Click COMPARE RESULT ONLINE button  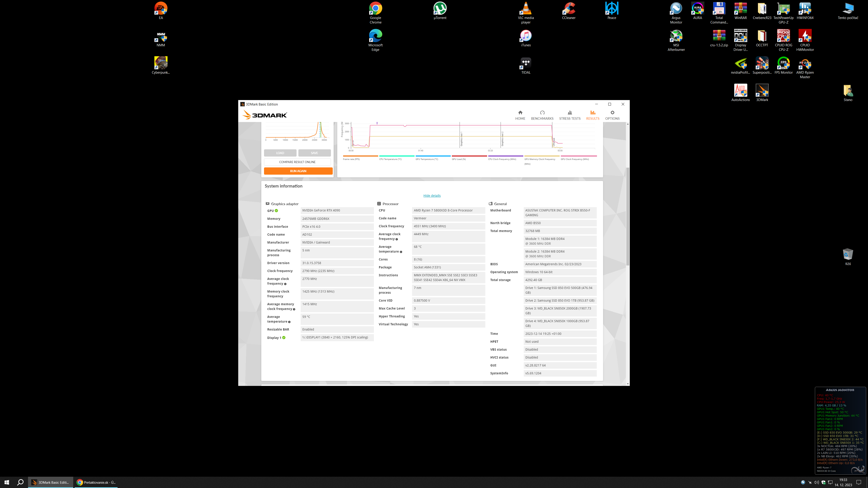pos(297,162)
